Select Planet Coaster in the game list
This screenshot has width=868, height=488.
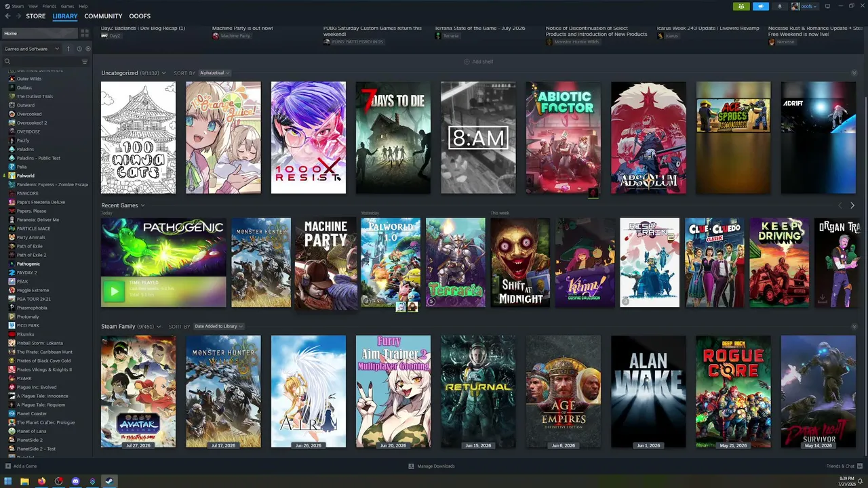[32, 413]
